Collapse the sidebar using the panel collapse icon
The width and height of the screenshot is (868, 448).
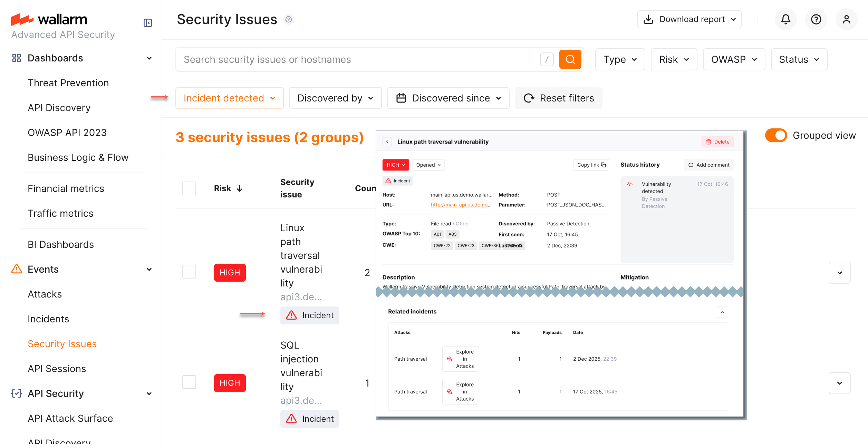coord(147,22)
